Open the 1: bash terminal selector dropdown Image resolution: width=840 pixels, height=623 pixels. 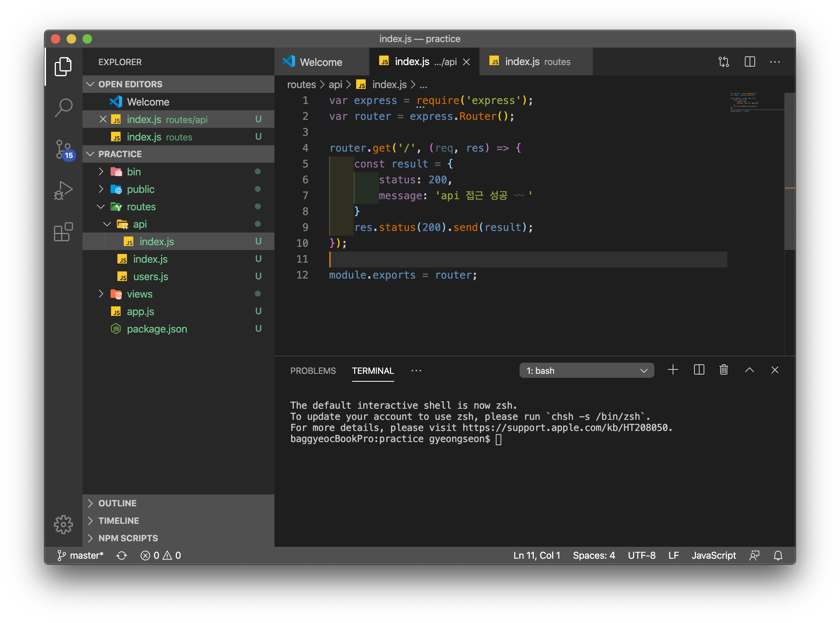[x=587, y=370]
